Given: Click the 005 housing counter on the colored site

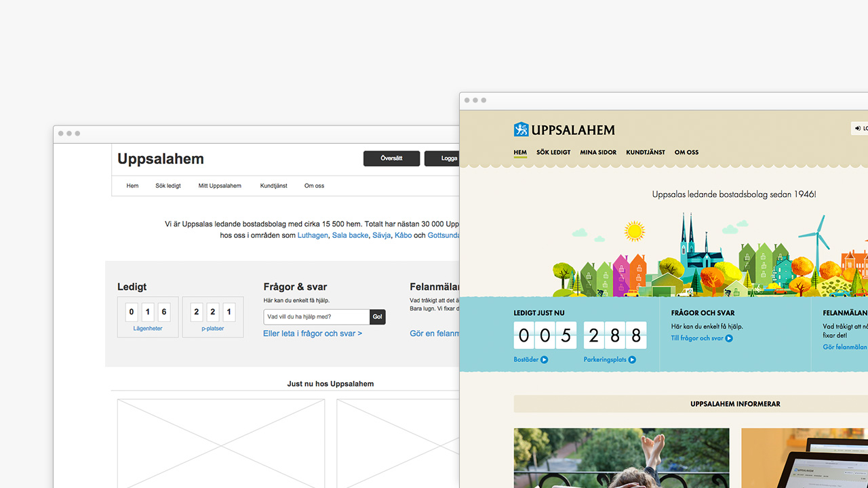Looking at the screenshot, I should (545, 335).
